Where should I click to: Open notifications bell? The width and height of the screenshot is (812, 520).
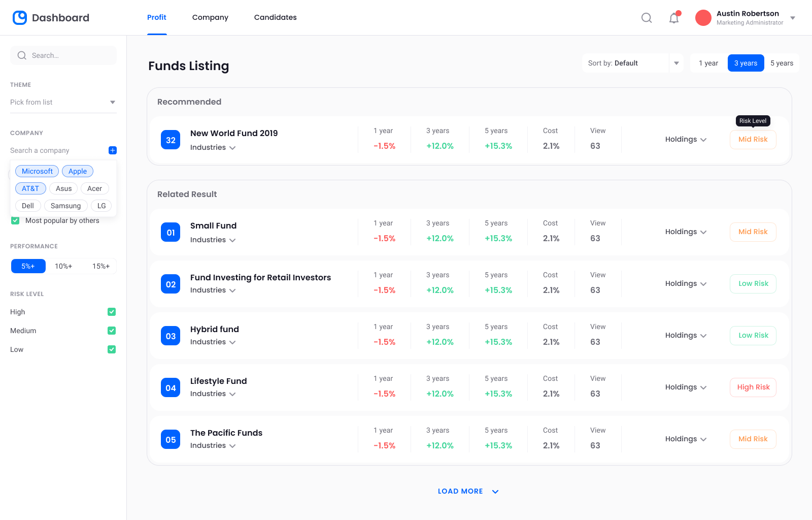point(674,18)
